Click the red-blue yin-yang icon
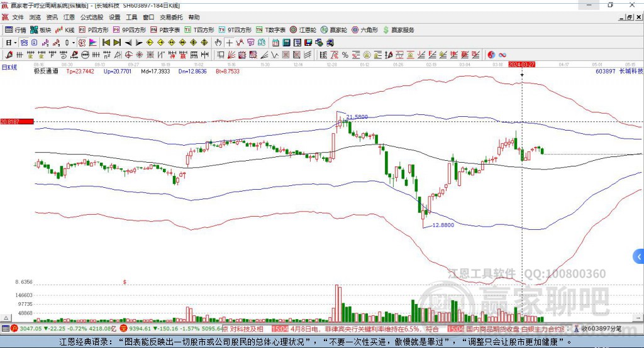644x348 pixels. coord(491,55)
